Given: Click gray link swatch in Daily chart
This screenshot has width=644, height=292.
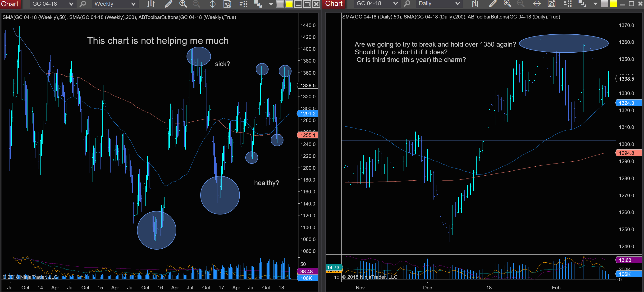Looking at the screenshot, I should [x=604, y=4].
